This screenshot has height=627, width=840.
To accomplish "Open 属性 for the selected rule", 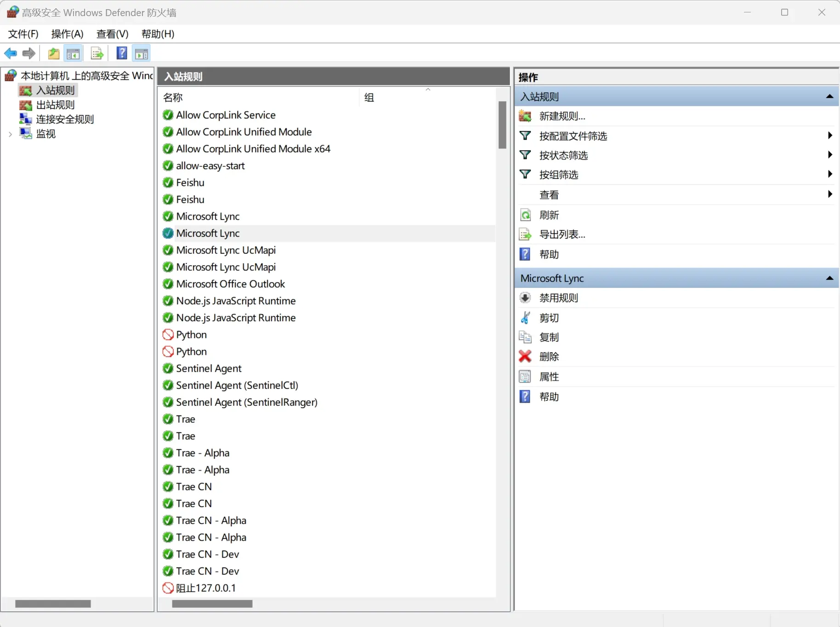I will pyautogui.click(x=549, y=377).
